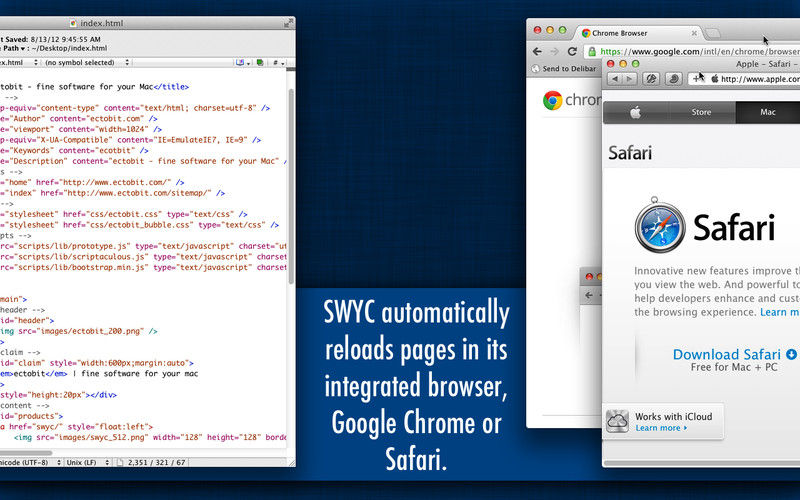Close the Safari window with red button
This screenshot has height=500, width=800.
pyautogui.click(x=610, y=64)
